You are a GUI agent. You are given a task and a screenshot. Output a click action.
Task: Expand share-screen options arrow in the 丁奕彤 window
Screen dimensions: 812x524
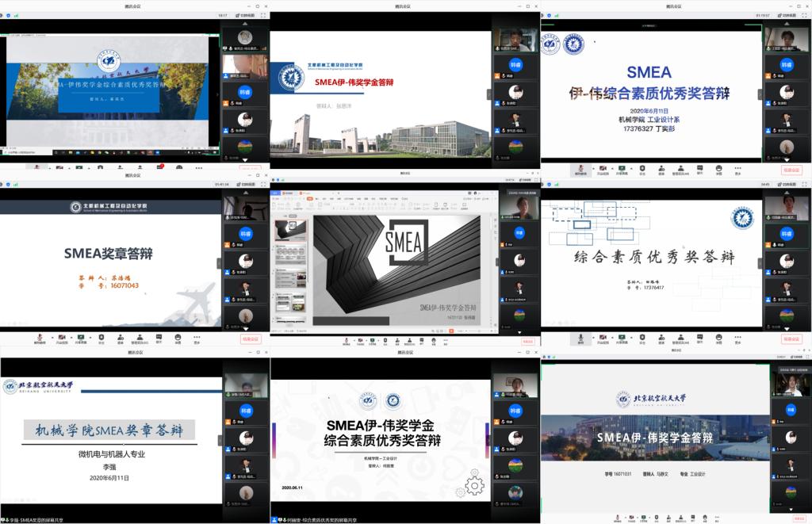(630, 168)
